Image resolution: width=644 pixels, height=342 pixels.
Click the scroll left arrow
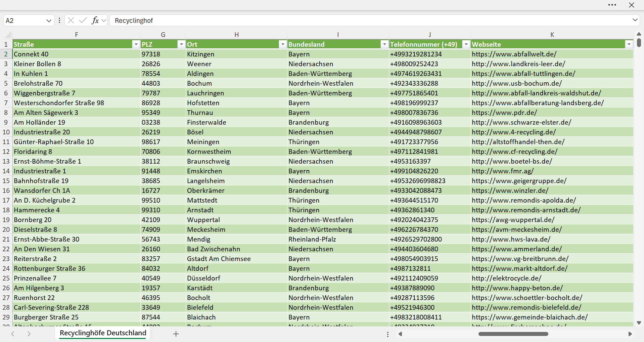coord(400,334)
